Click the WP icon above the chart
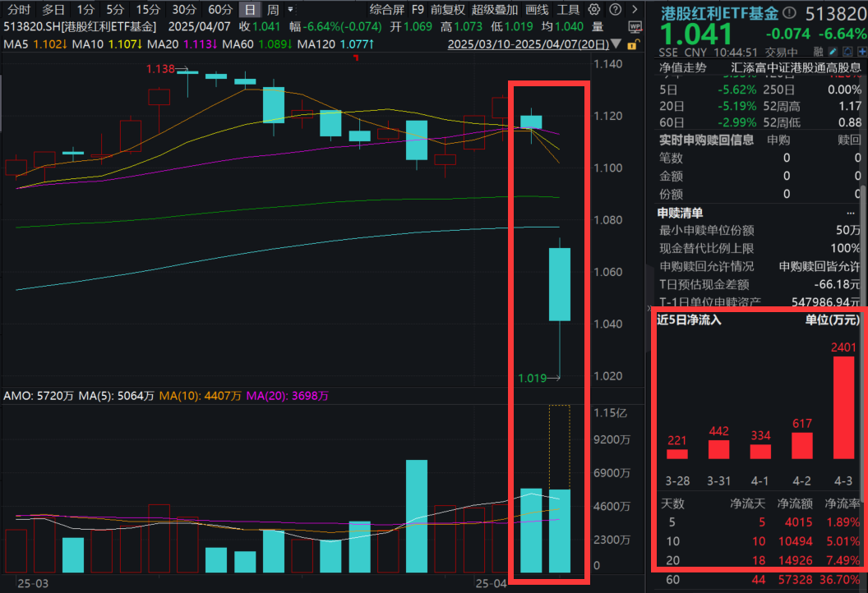Viewport: 868px width, 593px height. click(635, 27)
